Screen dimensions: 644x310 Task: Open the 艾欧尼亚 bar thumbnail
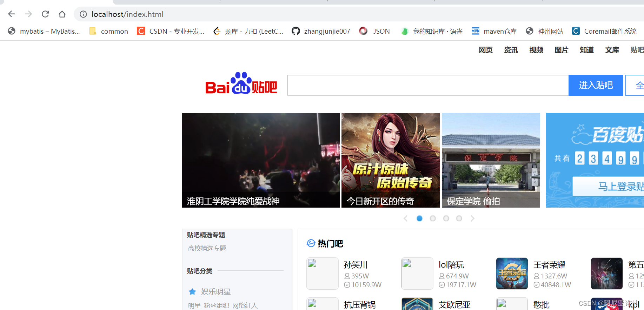click(x=417, y=304)
